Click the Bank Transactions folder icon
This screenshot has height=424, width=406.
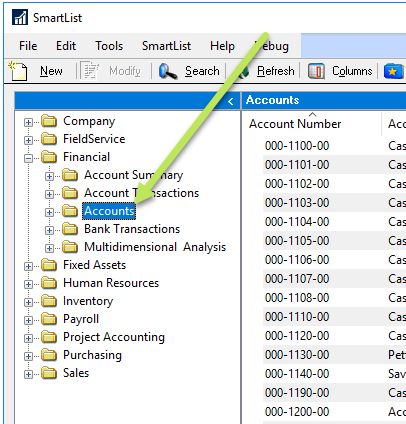pyautogui.click(x=70, y=229)
